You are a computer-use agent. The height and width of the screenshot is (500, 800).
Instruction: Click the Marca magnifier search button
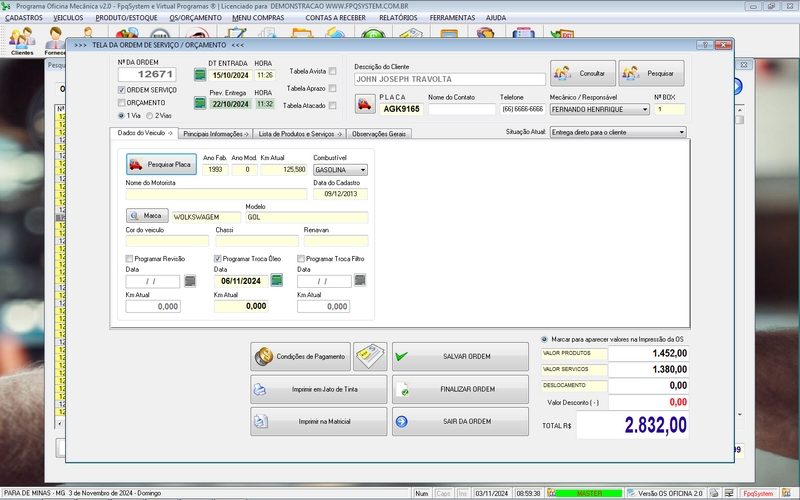click(x=146, y=216)
